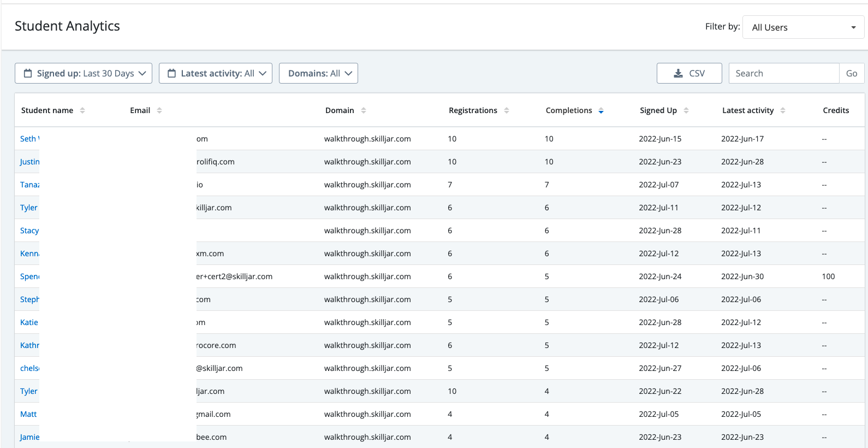The width and height of the screenshot is (868, 448).
Task: Click the Go search button
Action: [x=852, y=73]
